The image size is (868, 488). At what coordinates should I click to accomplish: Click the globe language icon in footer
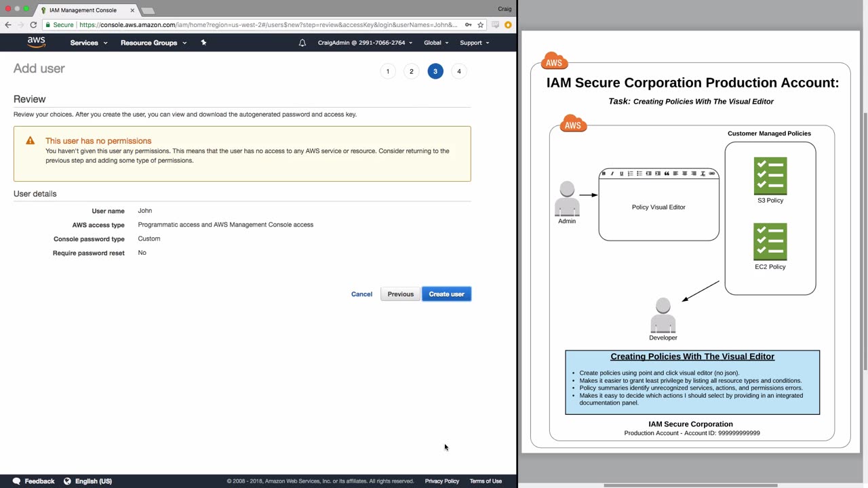[67, 481]
